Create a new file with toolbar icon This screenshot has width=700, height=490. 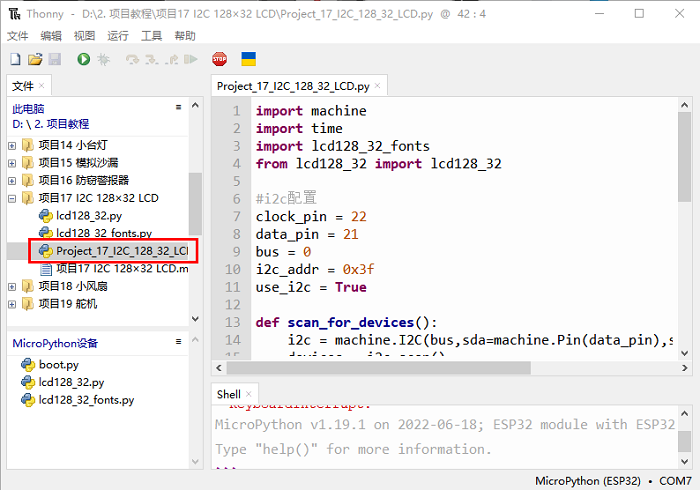coord(15,60)
